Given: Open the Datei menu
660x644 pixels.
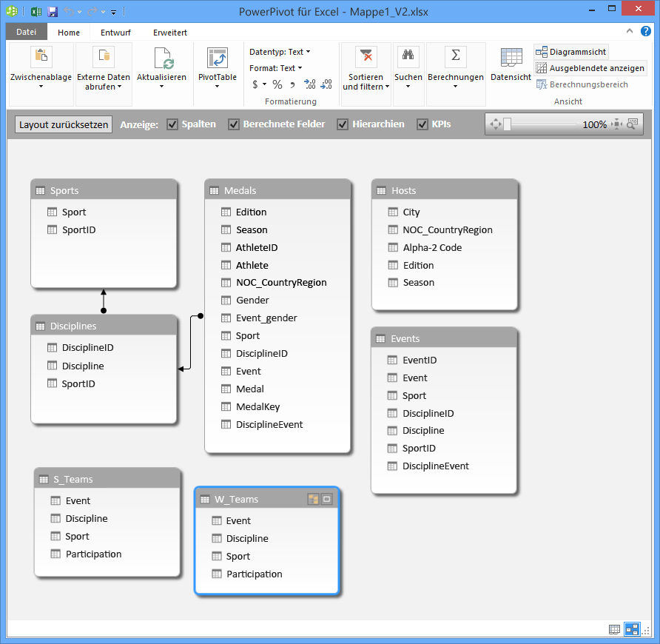Looking at the screenshot, I should tap(26, 32).
